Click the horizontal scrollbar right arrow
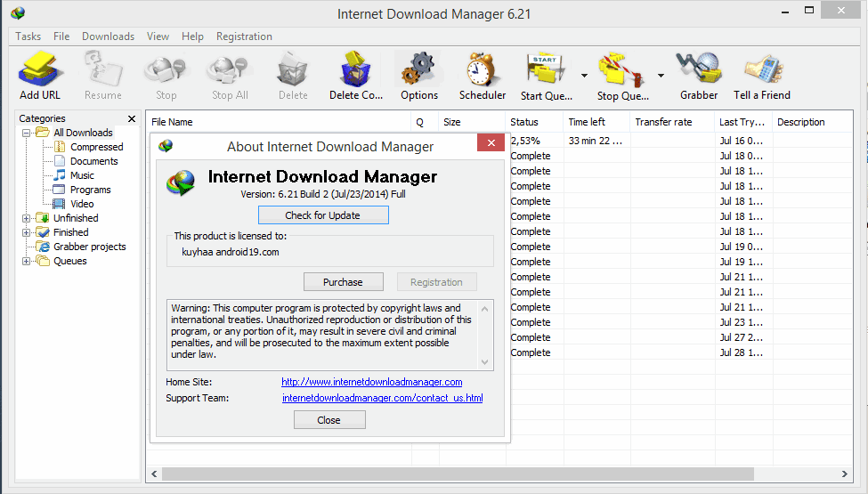Screen dimensions: 868x494 844,474
